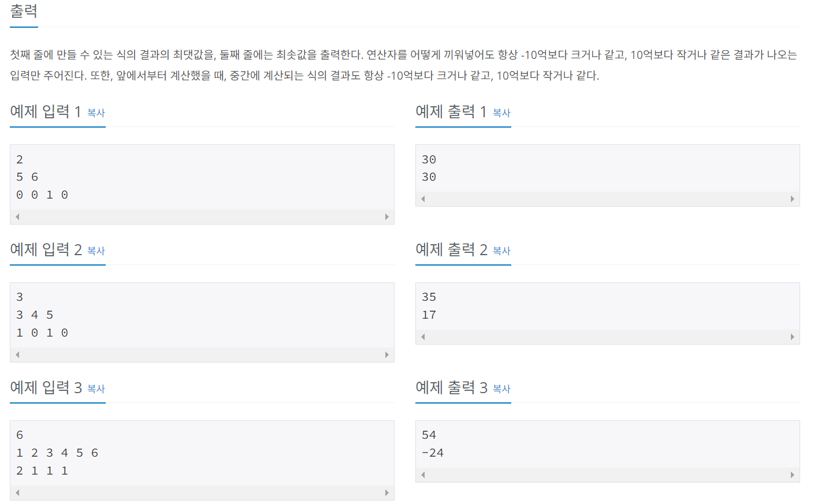The height and width of the screenshot is (504, 814).
Task: Copy 예제 출력 2 via 복사 link
Action: click(501, 251)
